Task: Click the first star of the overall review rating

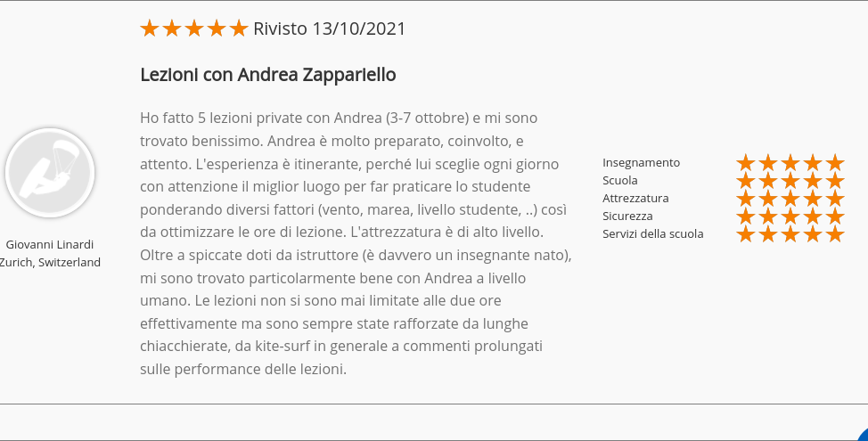Action: tap(150, 29)
